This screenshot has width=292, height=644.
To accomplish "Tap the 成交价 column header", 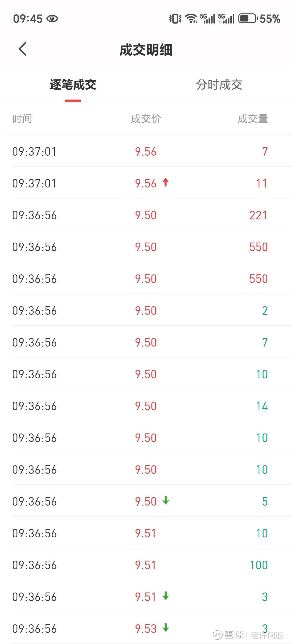I will [146, 119].
